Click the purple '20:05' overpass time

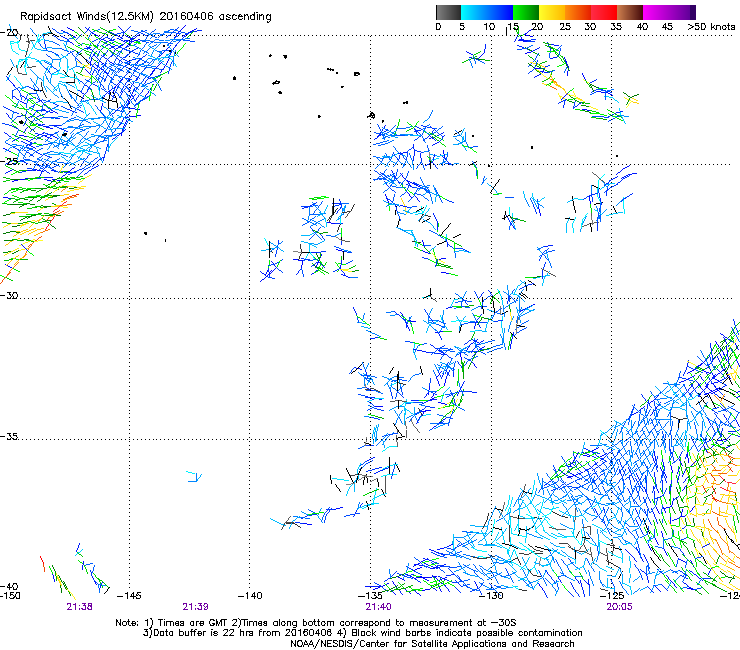(x=619, y=607)
